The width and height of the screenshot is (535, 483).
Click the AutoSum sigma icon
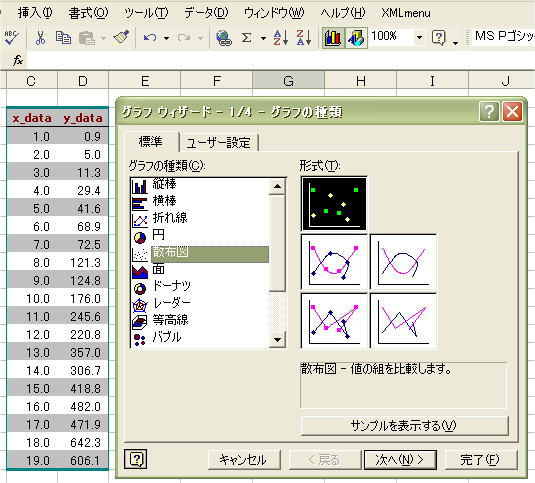[x=246, y=38]
